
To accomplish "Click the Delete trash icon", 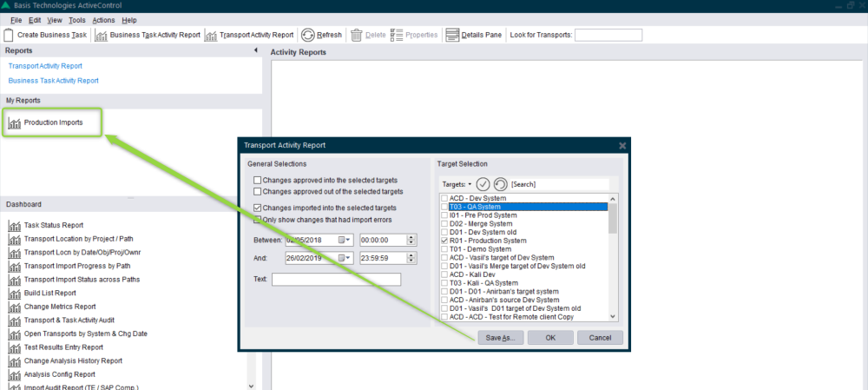I will point(357,35).
